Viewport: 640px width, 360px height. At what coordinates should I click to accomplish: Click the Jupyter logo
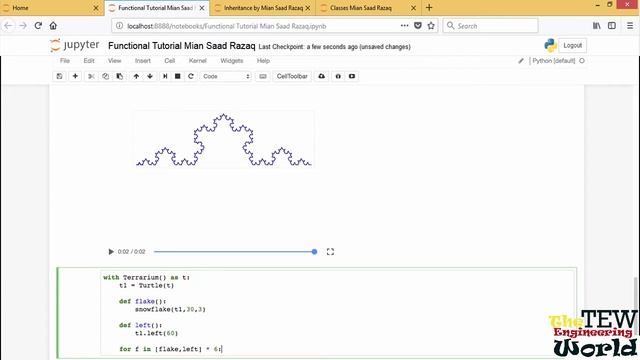click(75, 45)
